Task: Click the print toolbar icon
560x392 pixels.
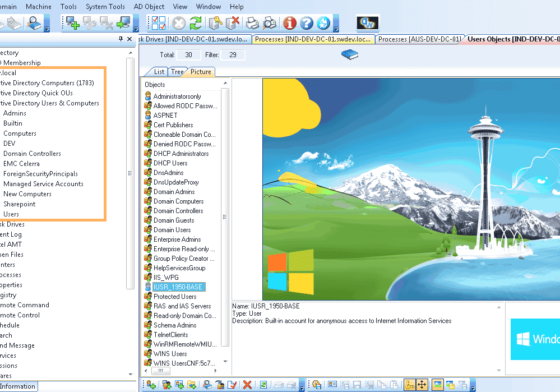Action: pos(252,23)
